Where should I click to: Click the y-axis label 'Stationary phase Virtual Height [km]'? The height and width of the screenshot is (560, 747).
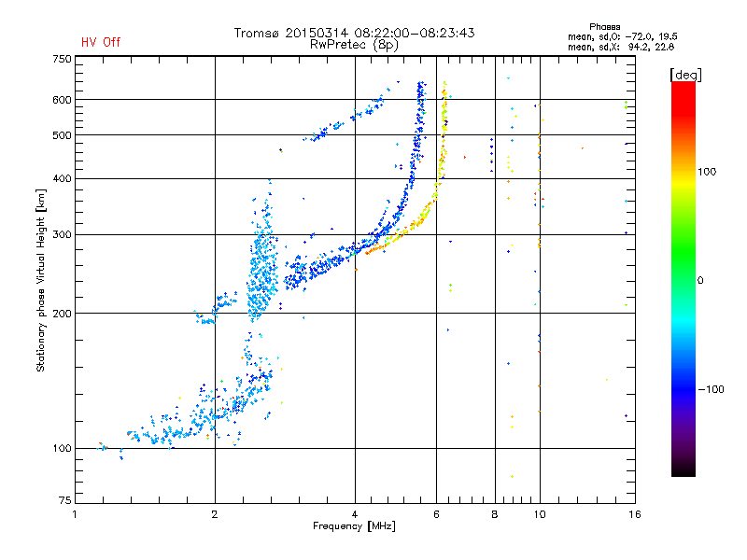click(41, 280)
